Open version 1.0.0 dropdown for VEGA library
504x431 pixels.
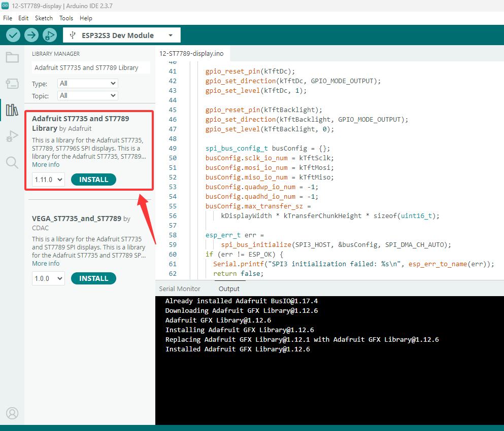[x=48, y=278]
